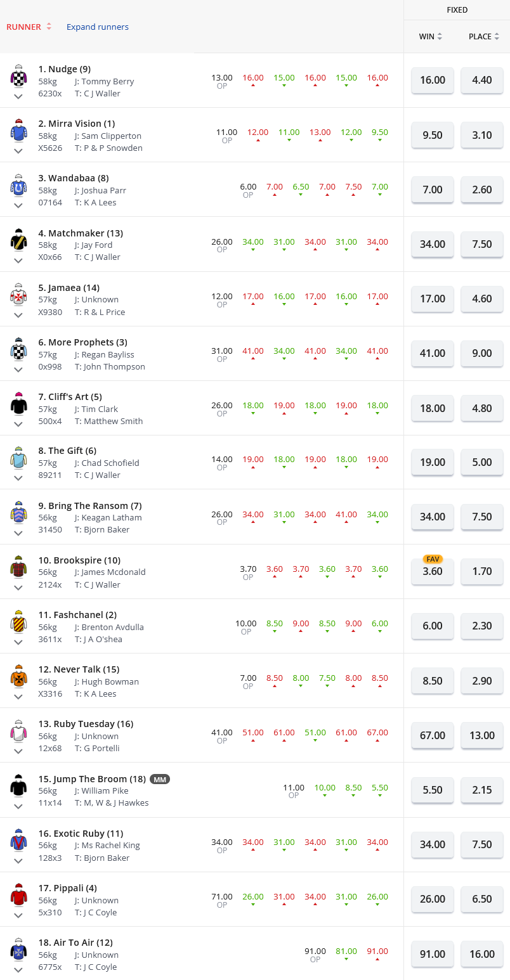The width and height of the screenshot is (510, 980).
Task: Click Wandabaa's blue horseshoe jockey silk icon
Action: (18, 186)
